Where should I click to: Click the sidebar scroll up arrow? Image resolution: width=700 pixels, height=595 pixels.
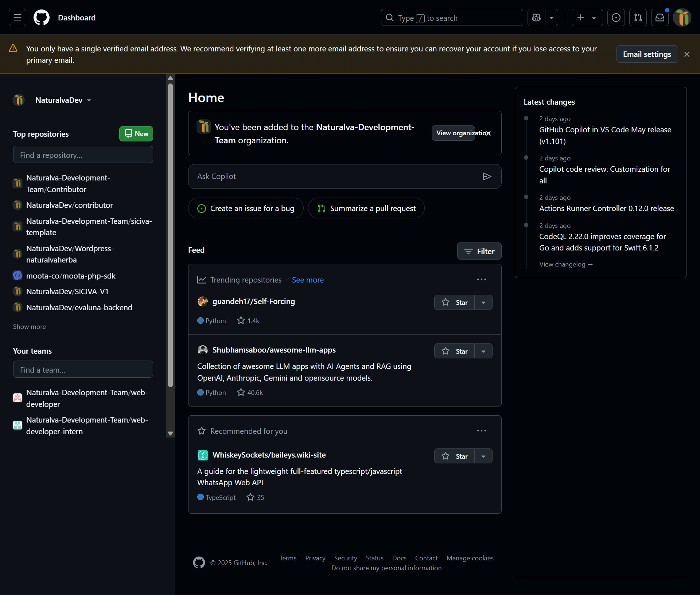(170, 78)
